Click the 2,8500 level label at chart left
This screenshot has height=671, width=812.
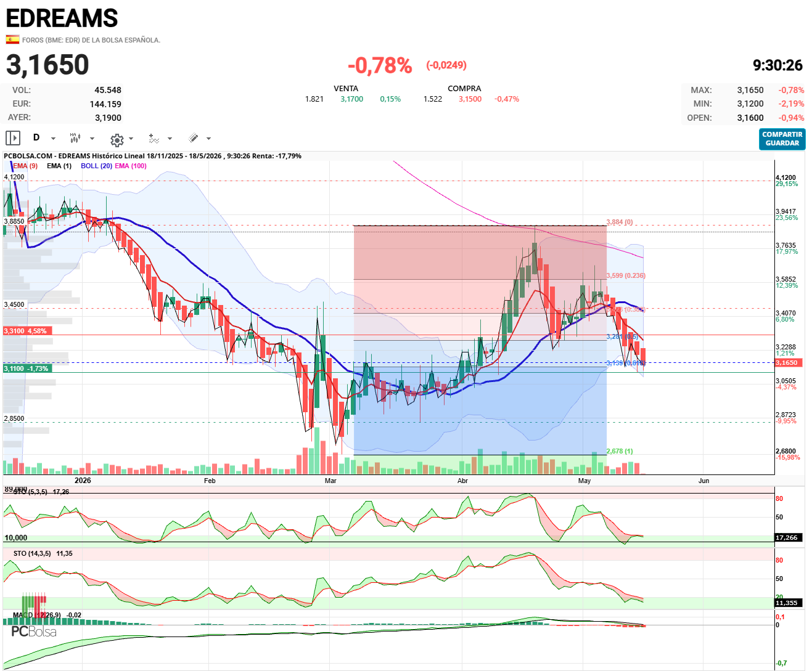click(x=14, y=418)
